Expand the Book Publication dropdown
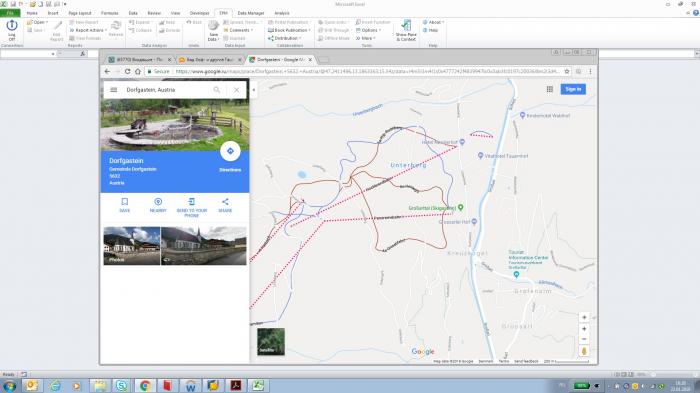 click(289, 30)
